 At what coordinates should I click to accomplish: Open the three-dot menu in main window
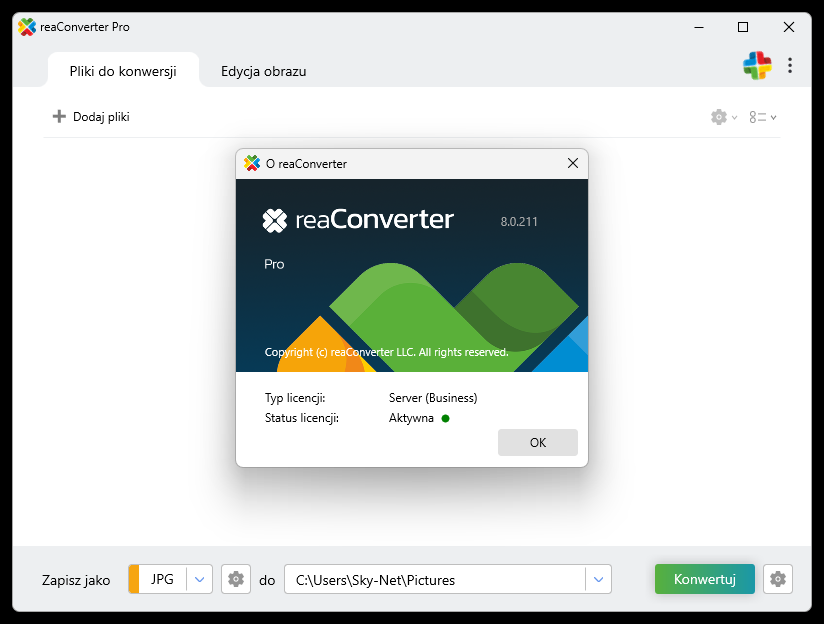(x=790, y=65)
